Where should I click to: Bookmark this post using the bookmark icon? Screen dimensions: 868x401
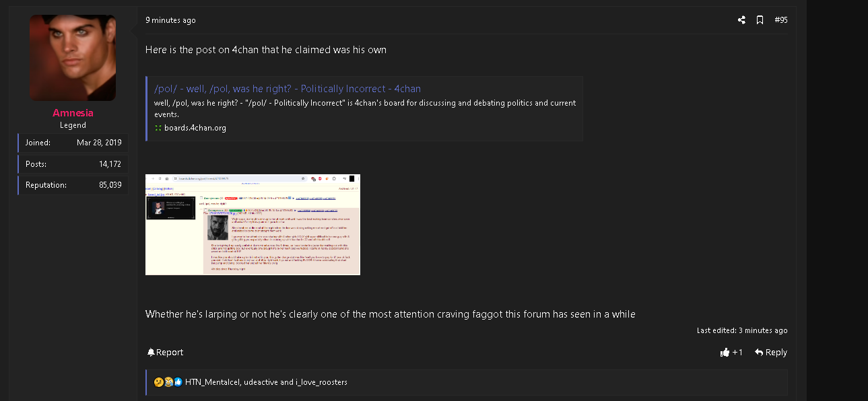point(760,20)
